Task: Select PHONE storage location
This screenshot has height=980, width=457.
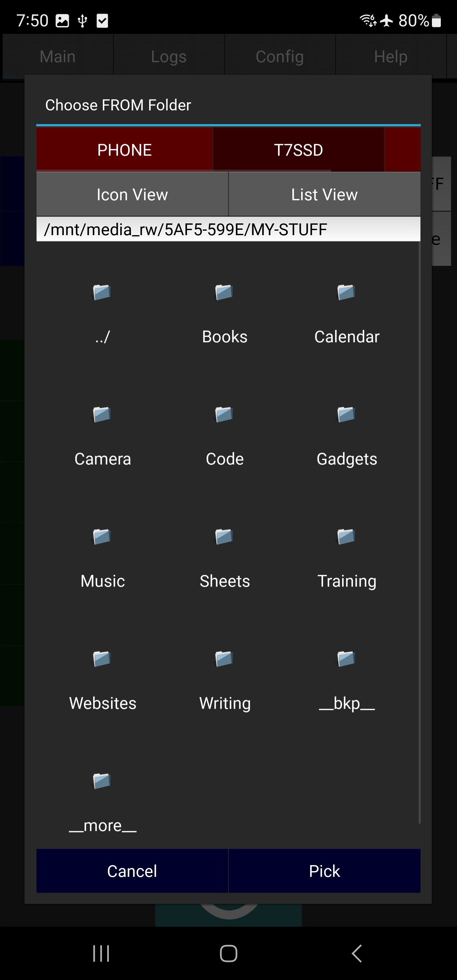Action: 124,150
